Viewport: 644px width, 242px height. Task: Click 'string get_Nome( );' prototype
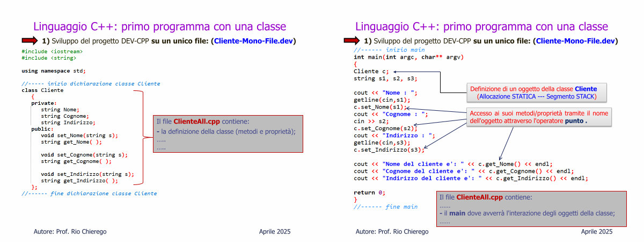pyautogui.click(x=71, y=142)
